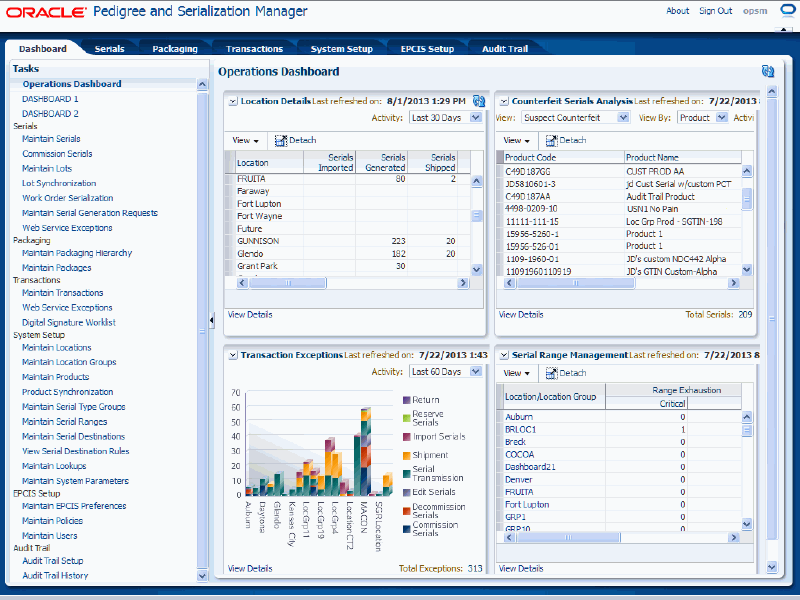Click the Shipment legend color swatch
This screenshot has width=800, height=600.
(x=407, y=455)
